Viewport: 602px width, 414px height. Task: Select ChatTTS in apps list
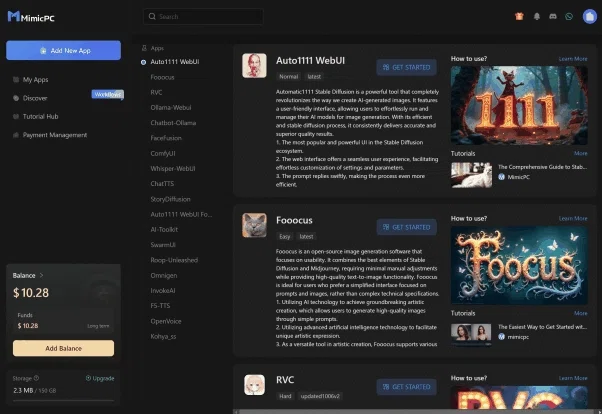pos(162,184)
